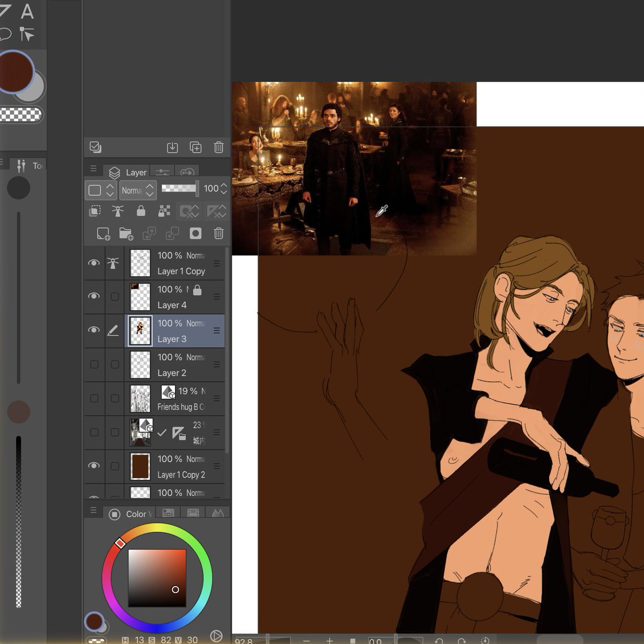Hide the Layer 1 Copy 2 layer
This screenshot has width=644, height=644.
pyautogui.click(x=94, y=466)
